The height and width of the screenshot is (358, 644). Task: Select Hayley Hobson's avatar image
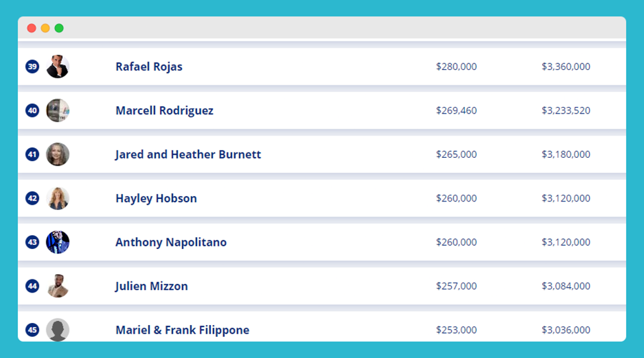[58, 198]
